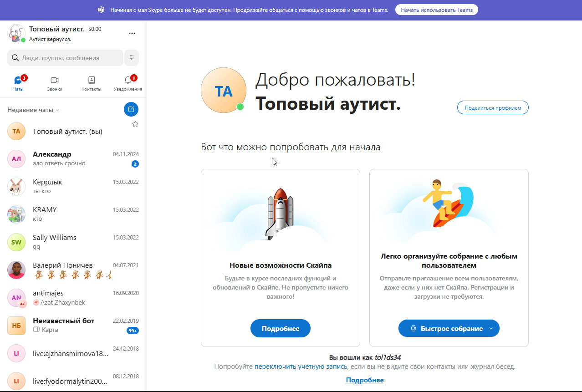This screenshot has width=582, height=392.
Task: Open the dial pad icon
Action: pyautogui.click(x=131, y=58)
